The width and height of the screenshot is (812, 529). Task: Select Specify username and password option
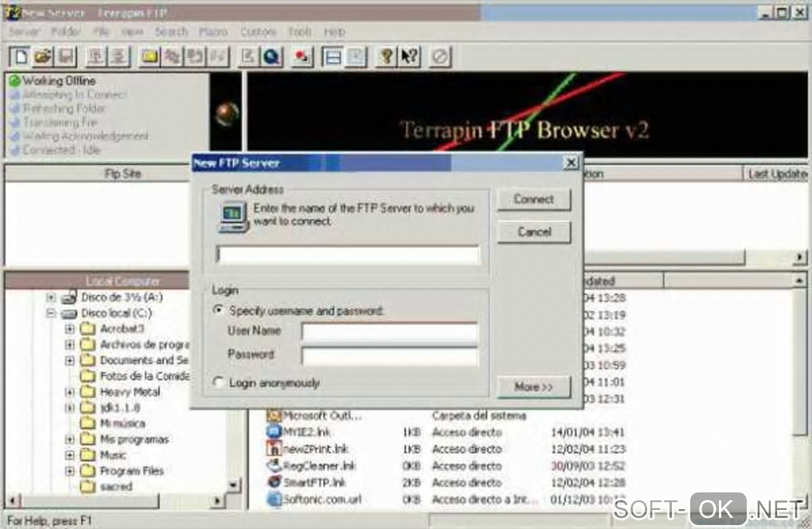click(x=219, y=310)
